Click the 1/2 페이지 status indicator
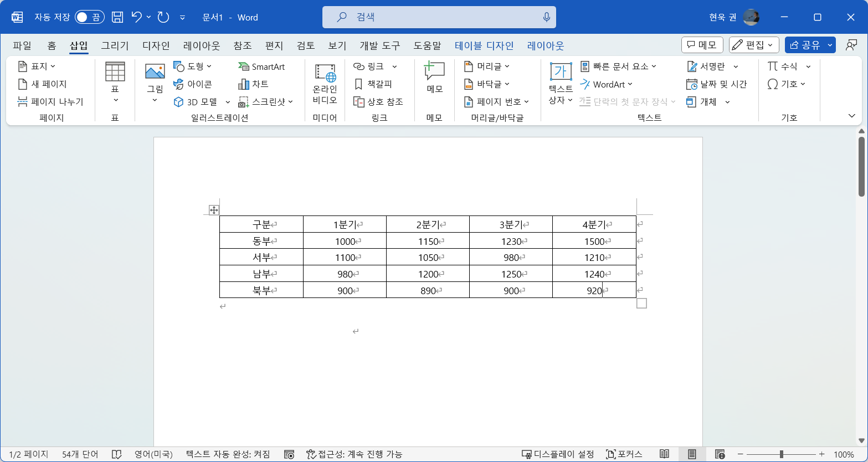The width and height of the screenshot is (868, 462). [29, 454]
